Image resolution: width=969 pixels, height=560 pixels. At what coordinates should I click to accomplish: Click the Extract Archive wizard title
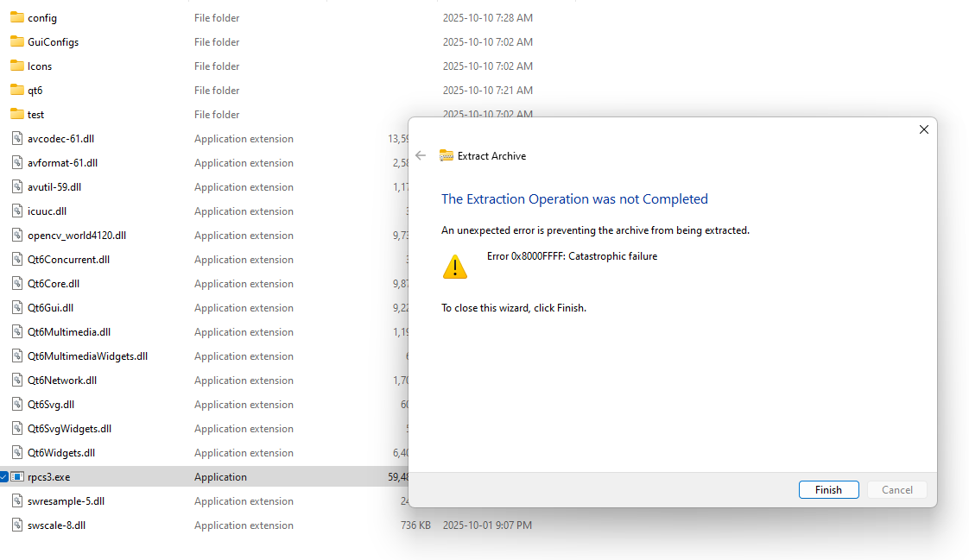tap(491, 155)
